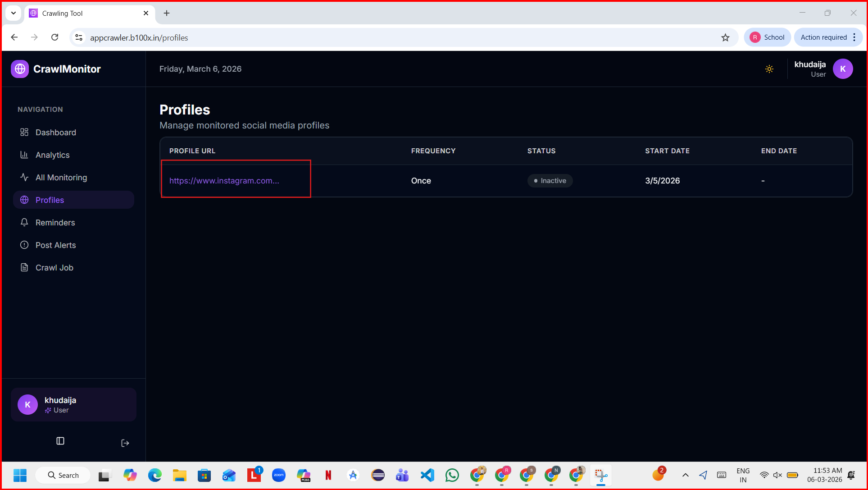Toggle light/dark theme sun icon

tap(769, 69)
